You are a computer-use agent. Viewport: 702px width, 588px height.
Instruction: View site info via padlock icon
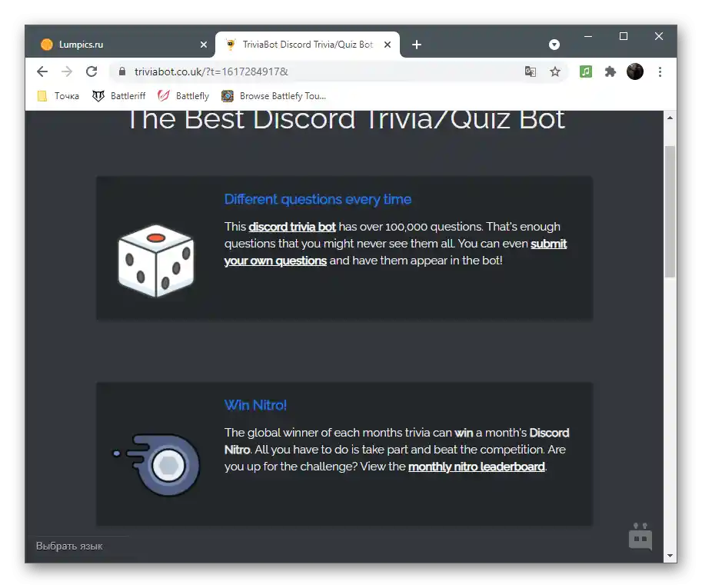click(x=122, y=71)
